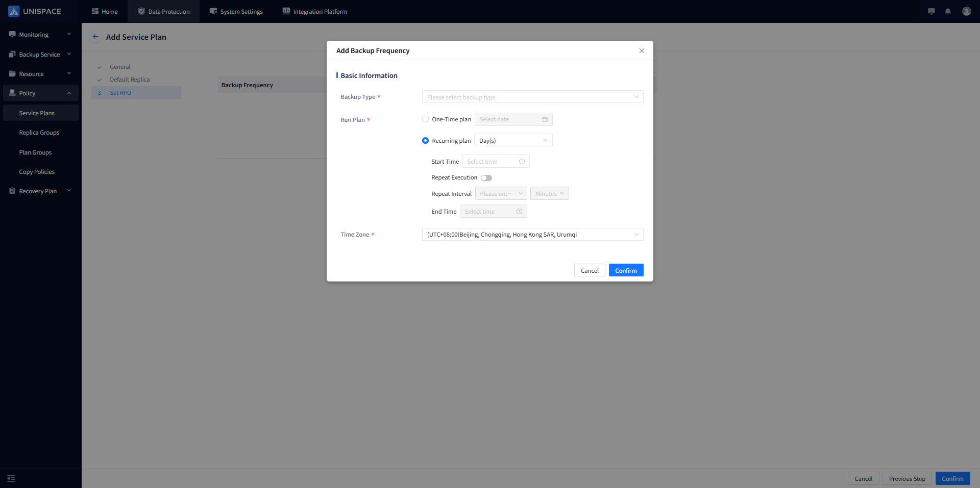
Task: Open the notifications bell icon
Action: point(948,11)
